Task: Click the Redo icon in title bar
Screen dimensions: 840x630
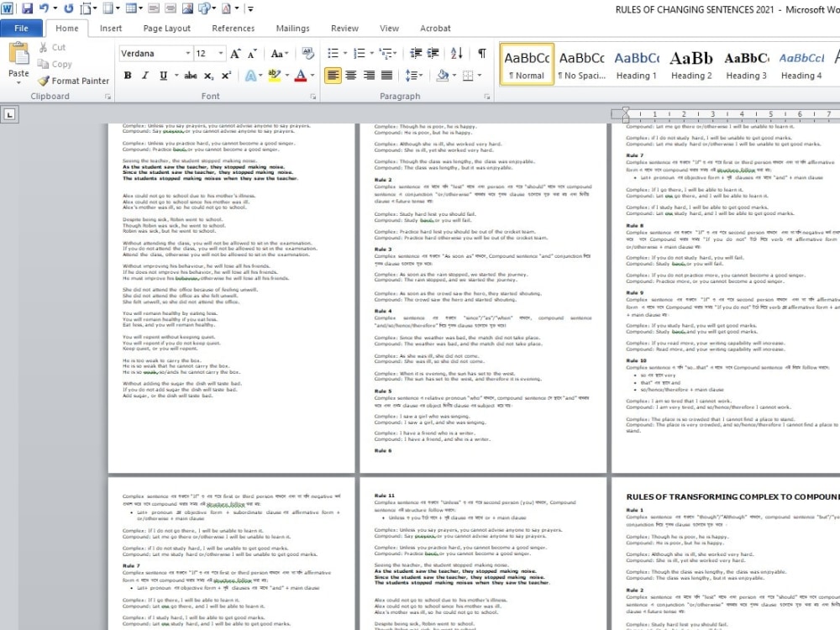Action: pos(69,8)
